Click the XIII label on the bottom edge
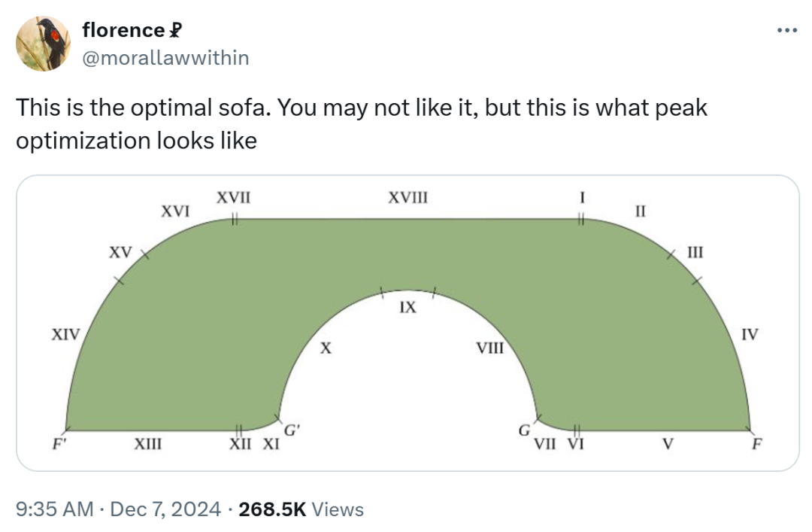The height and width of the screenshot is (532, 812). [148, 445]
